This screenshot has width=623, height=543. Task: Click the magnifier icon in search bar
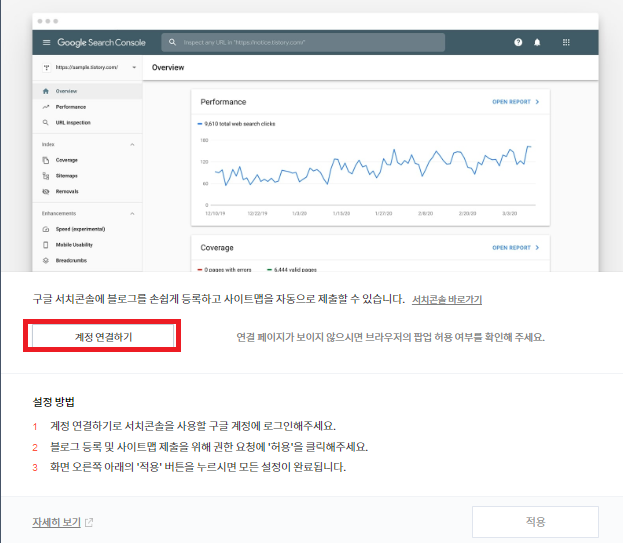(172, 42)
